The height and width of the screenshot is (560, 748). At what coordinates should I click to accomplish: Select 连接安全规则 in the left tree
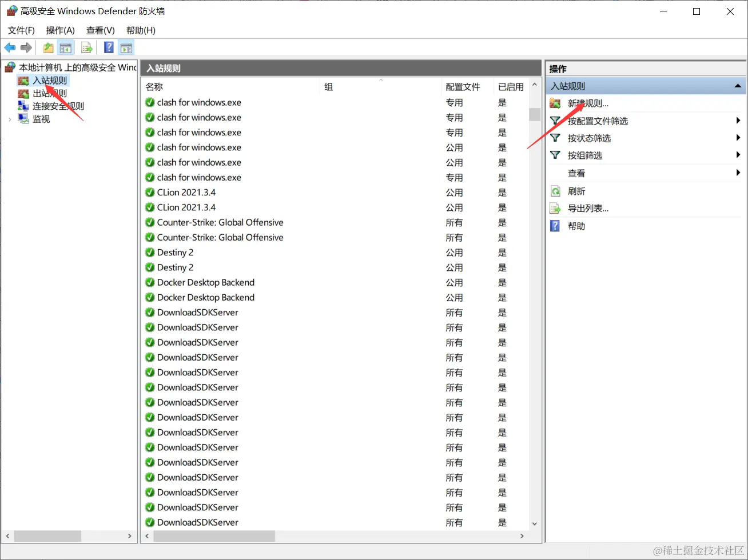tap(58, 106)
